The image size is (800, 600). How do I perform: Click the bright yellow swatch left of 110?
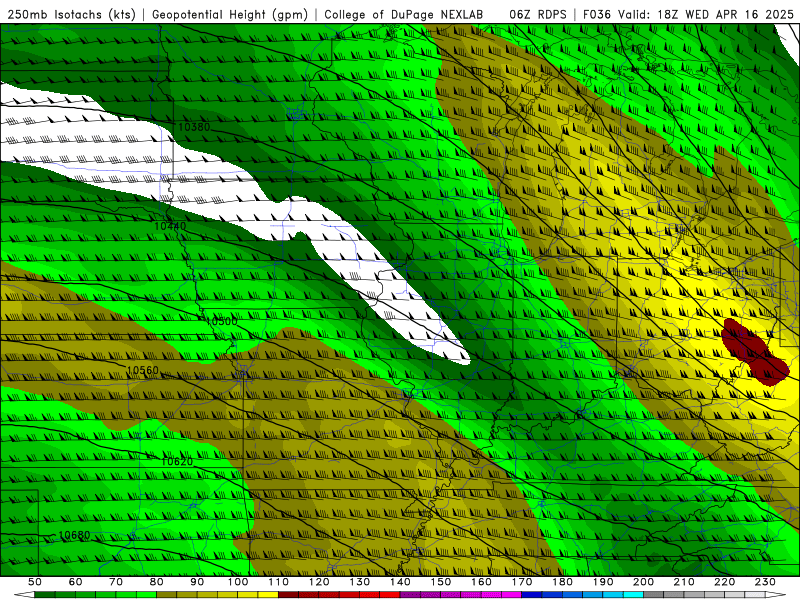268,595
